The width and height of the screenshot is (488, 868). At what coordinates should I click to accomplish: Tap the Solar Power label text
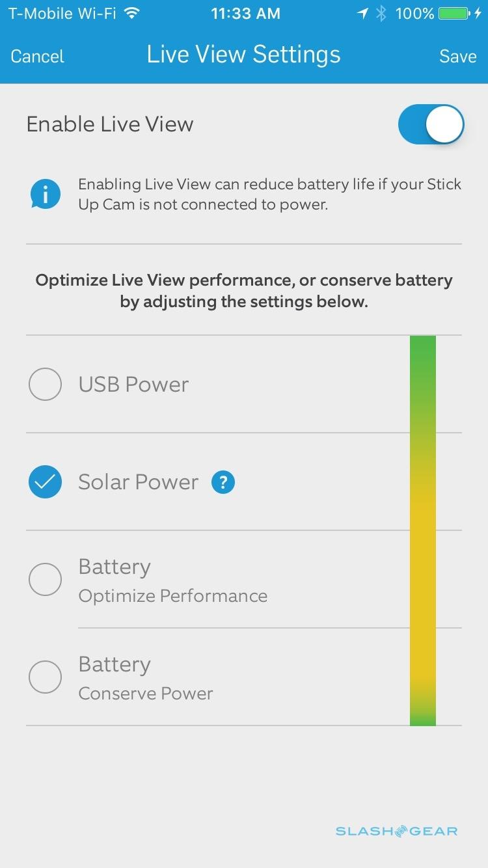pos(138,482)
